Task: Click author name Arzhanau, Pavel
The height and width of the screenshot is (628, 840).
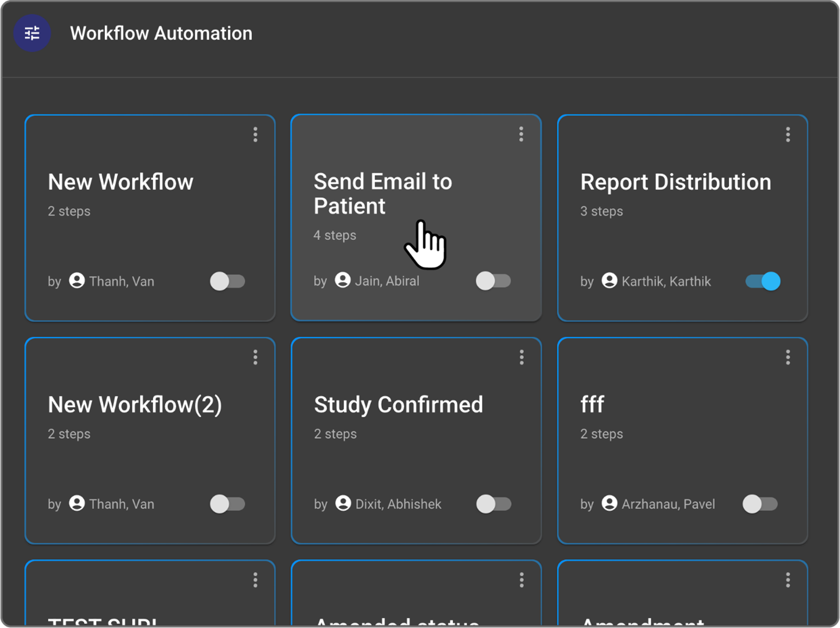Action: point(668,504)
